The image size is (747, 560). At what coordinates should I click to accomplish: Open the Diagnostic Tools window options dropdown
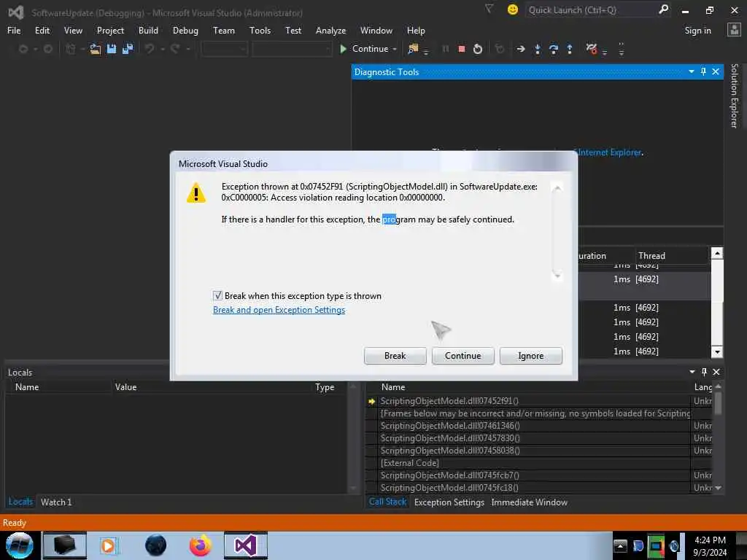692,71
